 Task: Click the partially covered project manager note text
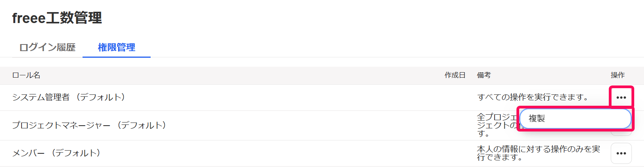(x=497, y=125)
